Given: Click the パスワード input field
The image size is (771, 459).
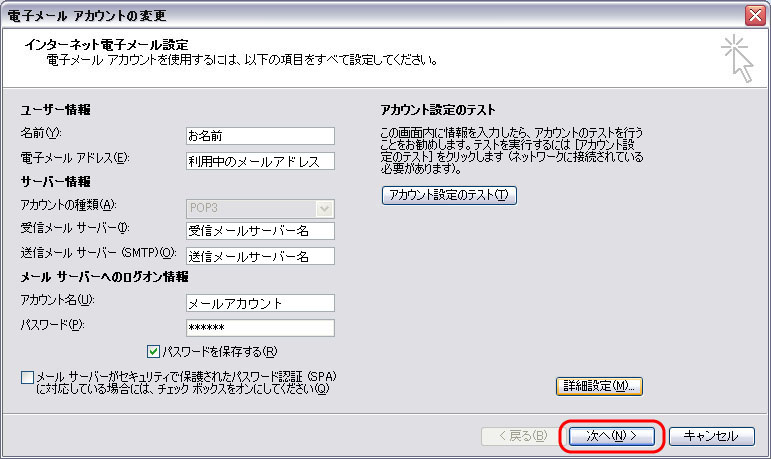Looking at the screenshot, I should (x=260, y=328).
